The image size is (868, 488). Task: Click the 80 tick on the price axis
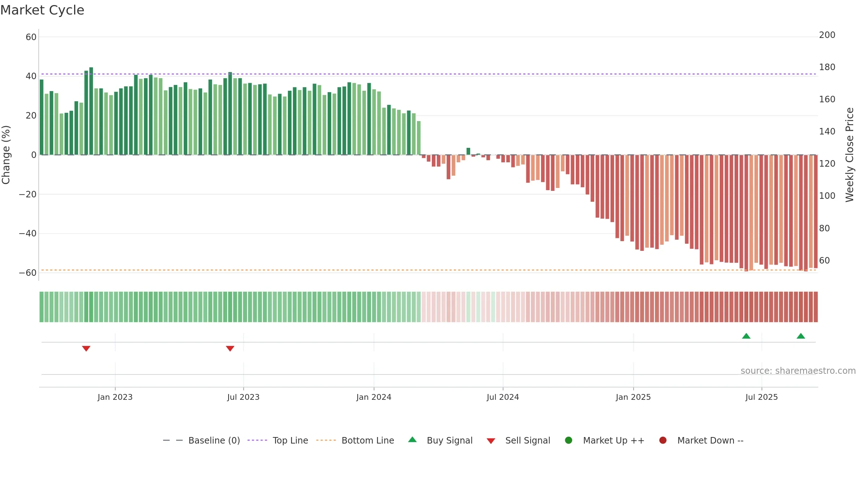point(825,228)
